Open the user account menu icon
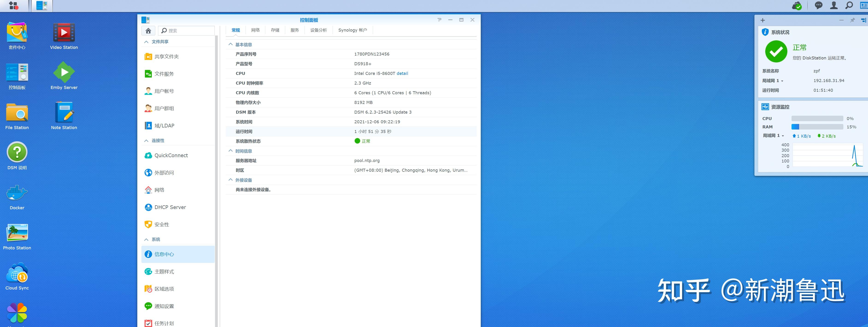The height and width of the screenshot is (327, 868). [x=834, y=5]
